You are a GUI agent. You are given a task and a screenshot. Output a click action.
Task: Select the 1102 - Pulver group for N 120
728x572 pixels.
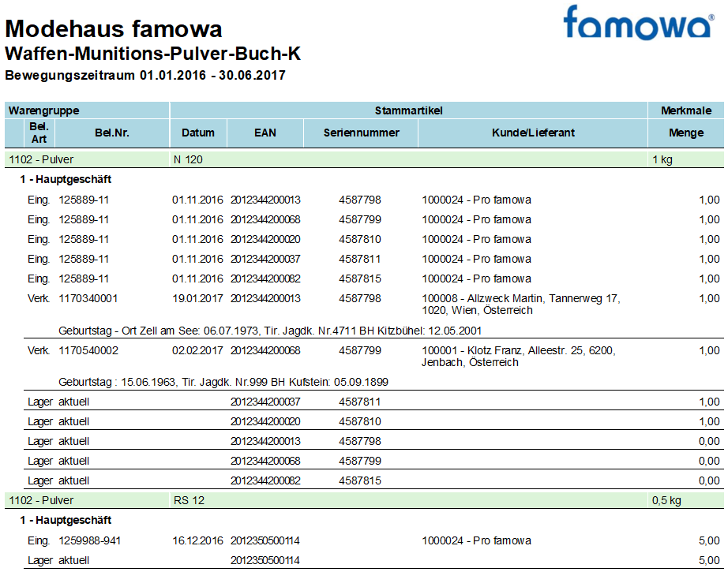[41, 159]
